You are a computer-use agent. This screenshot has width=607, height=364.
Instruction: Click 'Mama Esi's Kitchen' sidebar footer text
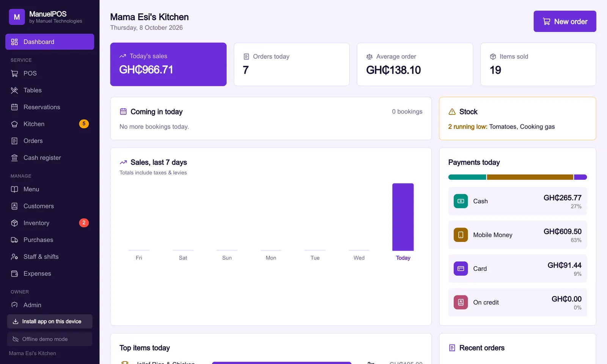click(32, 353)
